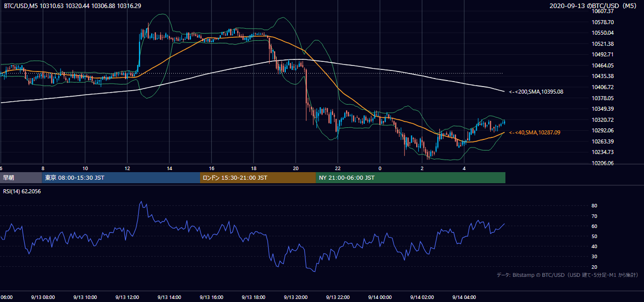Click price axis value 10234.73
Viewport: 644px width, 302px height.
coord(603,152)
